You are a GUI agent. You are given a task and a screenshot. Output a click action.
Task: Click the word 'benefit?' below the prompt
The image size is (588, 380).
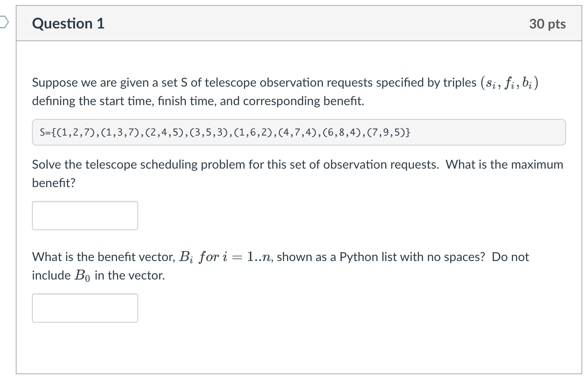tap(53, 182)
